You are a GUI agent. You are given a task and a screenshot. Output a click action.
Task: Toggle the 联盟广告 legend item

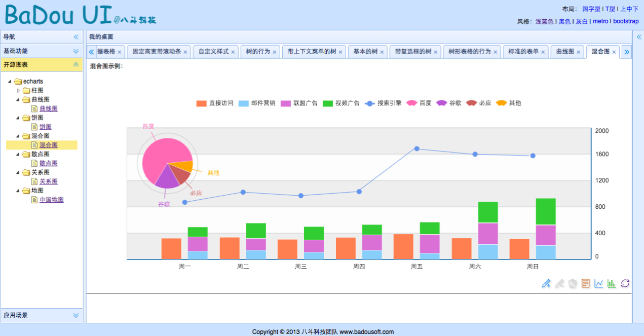[299, 103]
